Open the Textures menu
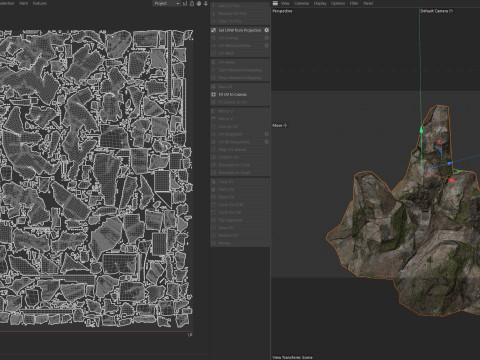Image resolution: width=480 pixels, height=360 pixels. click(39, 3)
